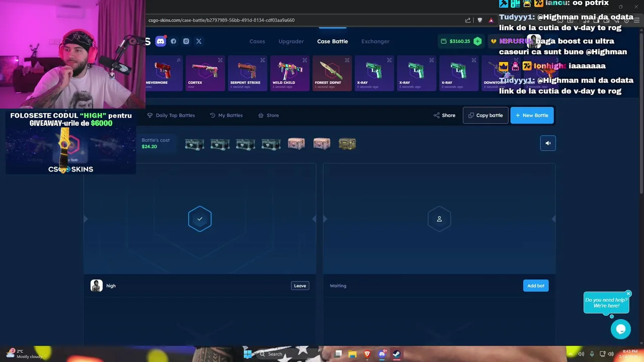Screen dimensions: 644x362
Task: Expand the hidden system tray icons
Action: (x=571, y=354)
